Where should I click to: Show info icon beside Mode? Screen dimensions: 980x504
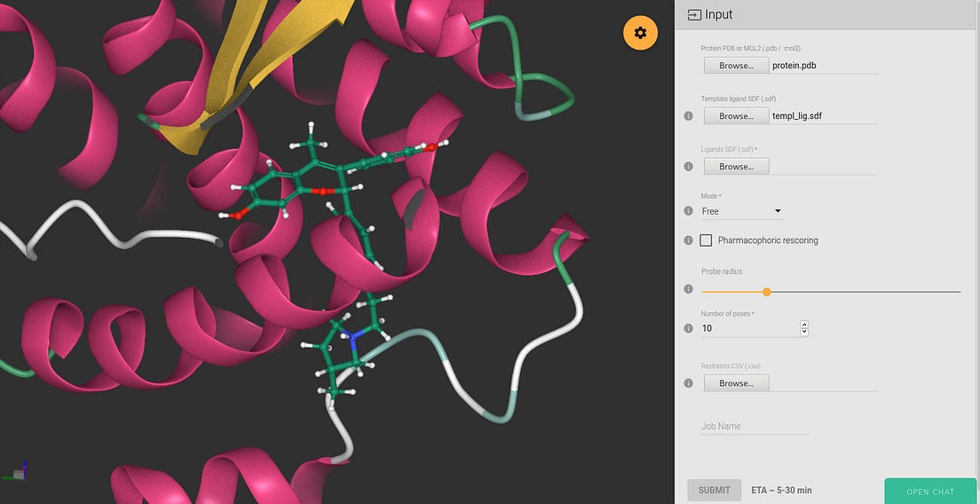coord(688,211)
